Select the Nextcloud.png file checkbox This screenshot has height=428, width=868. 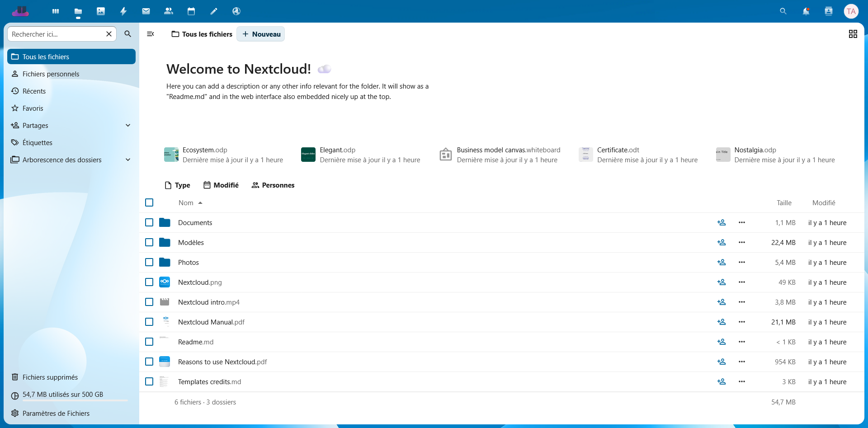tap(149, 282)
